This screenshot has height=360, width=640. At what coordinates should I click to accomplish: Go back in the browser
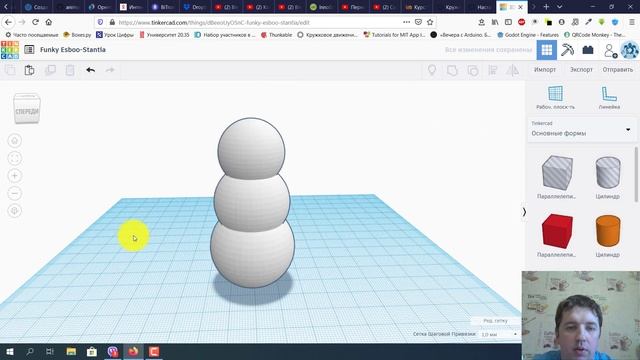9,22
